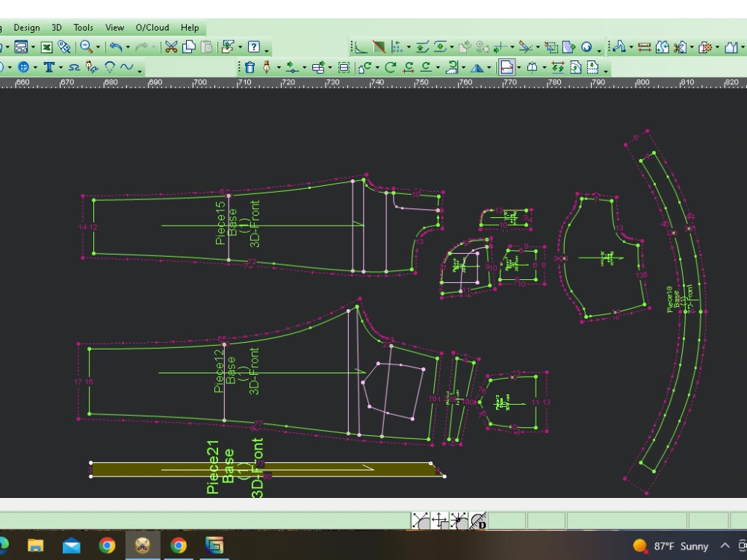This screenshot has width=747, height=560.
Task: Open dropdown arrow next to Zoom tool
Action: click(97, 48)
